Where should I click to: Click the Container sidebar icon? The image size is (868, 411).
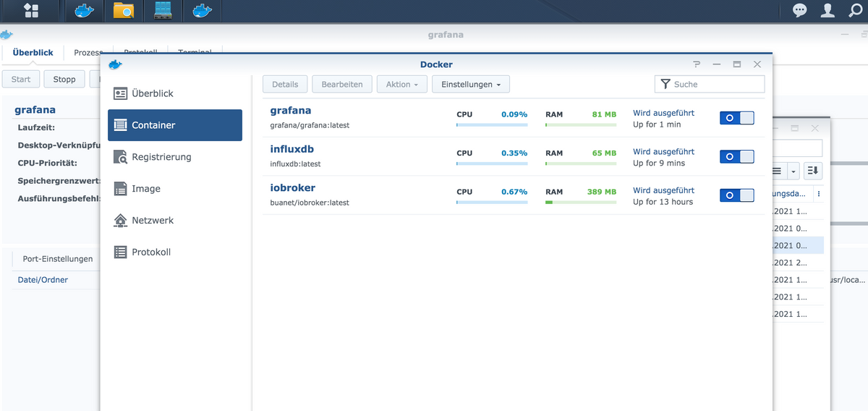pos(121,125)
